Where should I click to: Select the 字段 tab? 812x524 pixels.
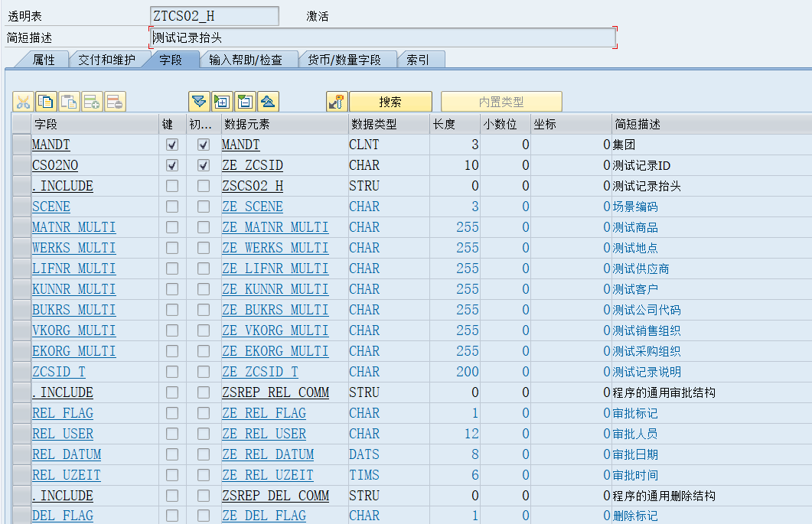[x=171, y=60]
